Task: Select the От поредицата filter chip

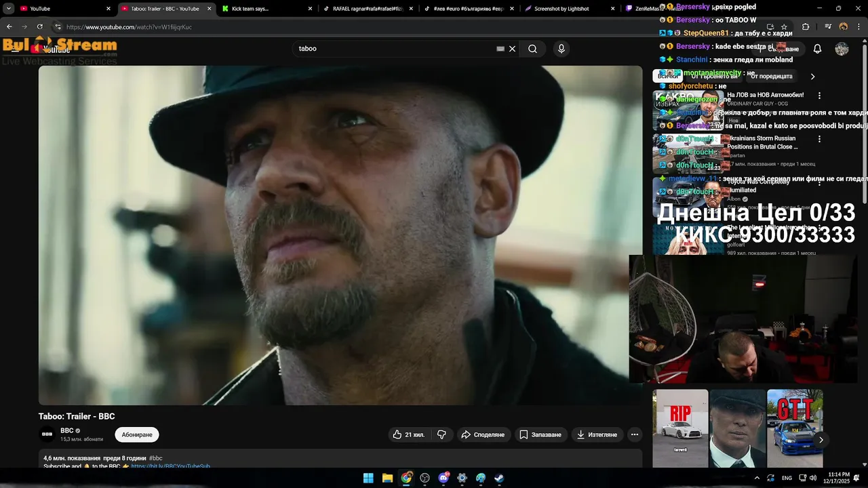Action: coord(772,77)
